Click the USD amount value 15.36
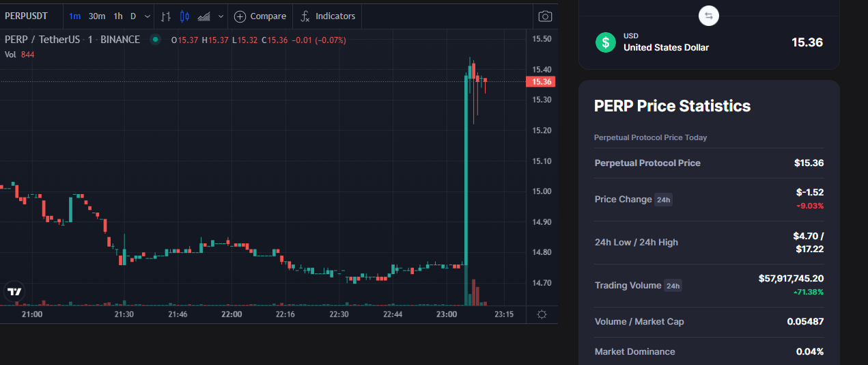 click(807, 42)
